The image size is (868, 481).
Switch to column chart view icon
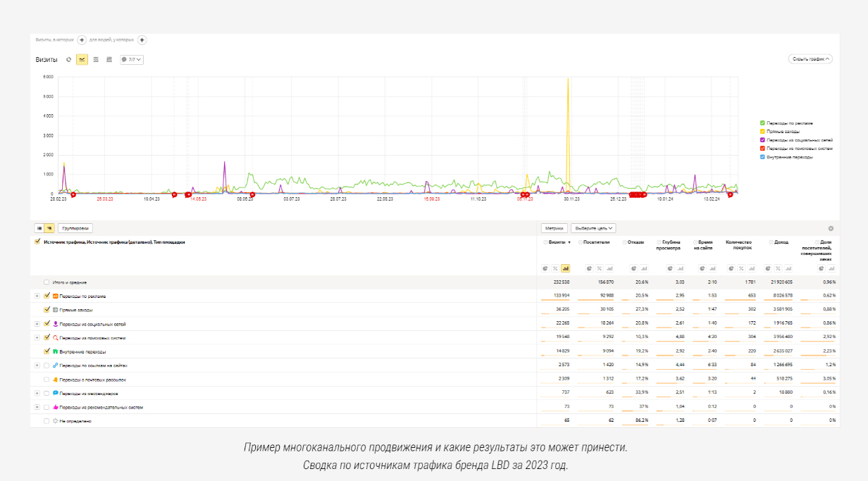point(109,60)
